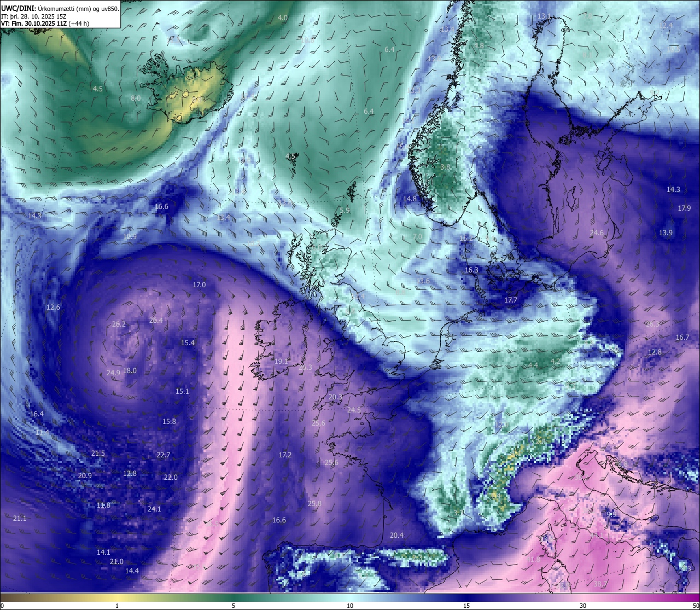The width and height of the screenshot is (700, 610).
Task: Click the 21.5 value label
Action: pos(98,454)
